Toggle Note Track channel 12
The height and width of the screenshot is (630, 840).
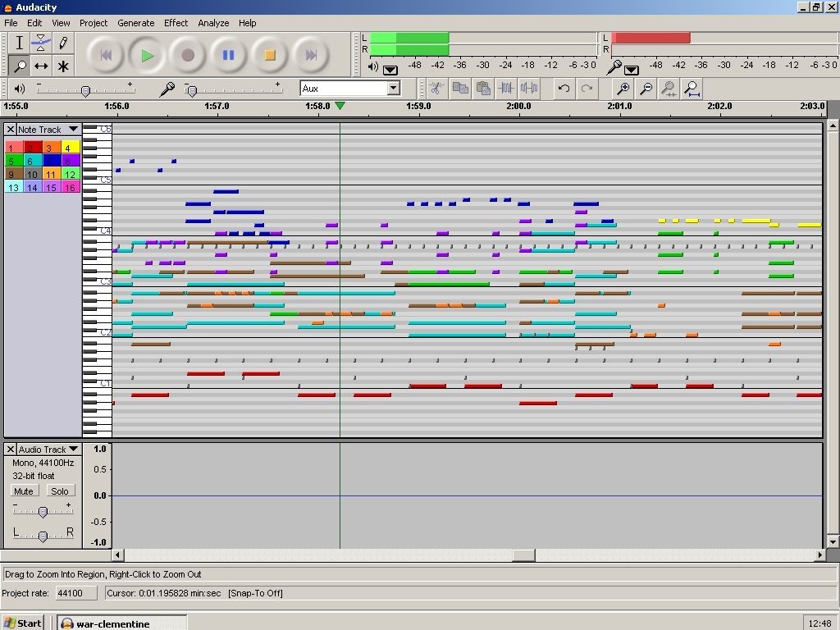coord(71,174)
